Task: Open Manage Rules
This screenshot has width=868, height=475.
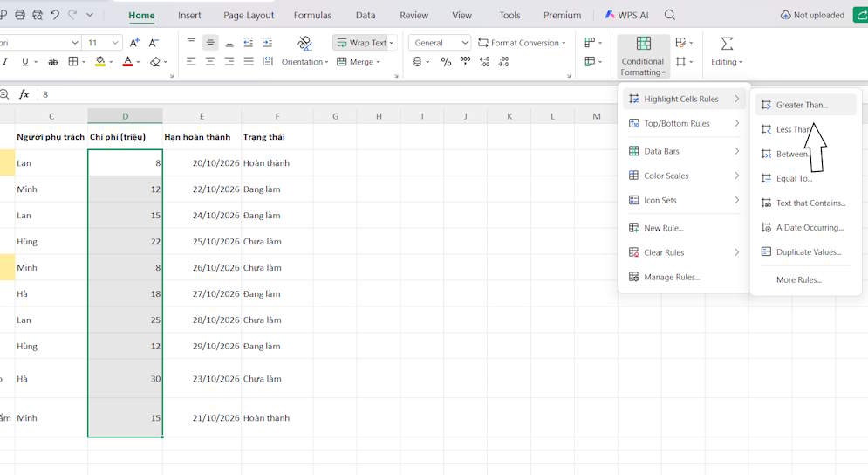Action: click(x=684, y=277)
